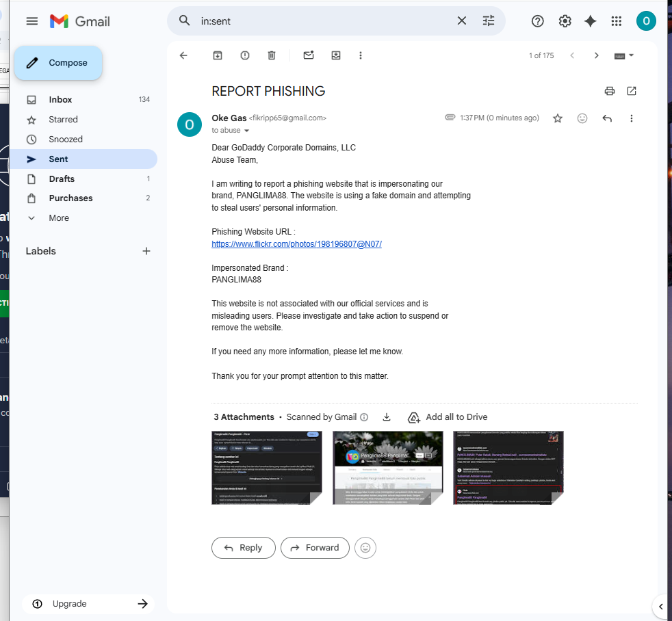Click the Reply button below the email
The image size is (672, 621).
point(244,548)
